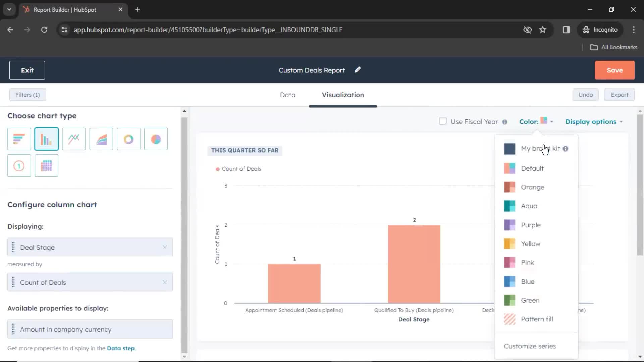Open All Bookmarks folder

pyautogui.click(x=614, y=47)
